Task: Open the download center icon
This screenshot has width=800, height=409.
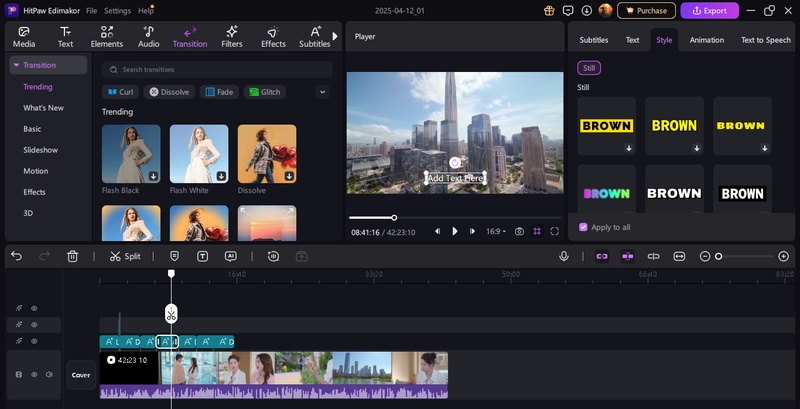Action: click(x=587, y=11)
